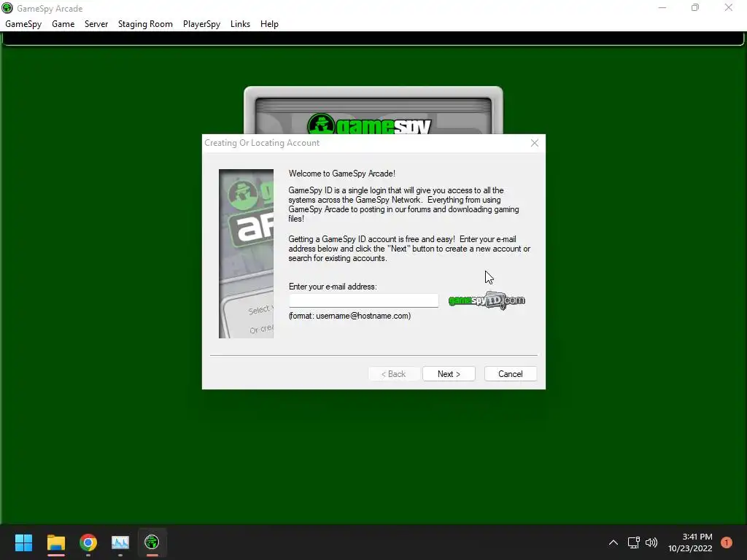Restore down the GameSpy Arcade window
The image size is (747, 560).
pyautogui.click(x=695, y=7)
